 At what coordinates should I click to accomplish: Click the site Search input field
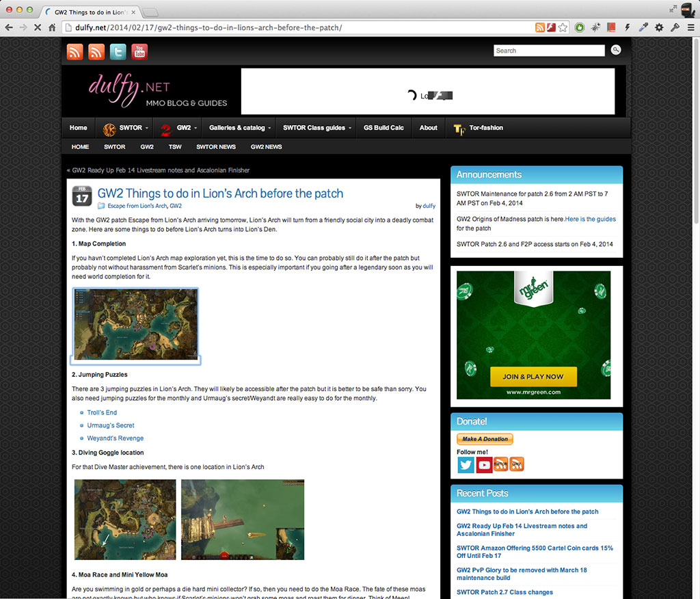[x=549, y=51]
